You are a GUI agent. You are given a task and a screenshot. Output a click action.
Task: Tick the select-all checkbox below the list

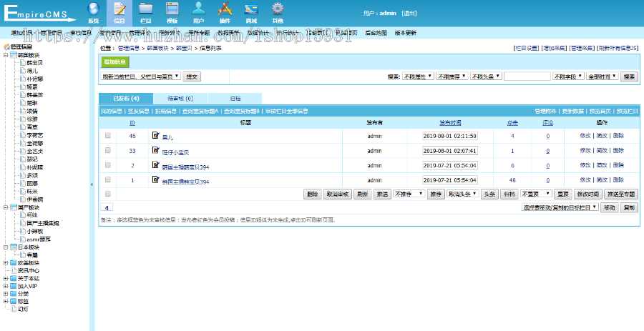tap(107, 194)
